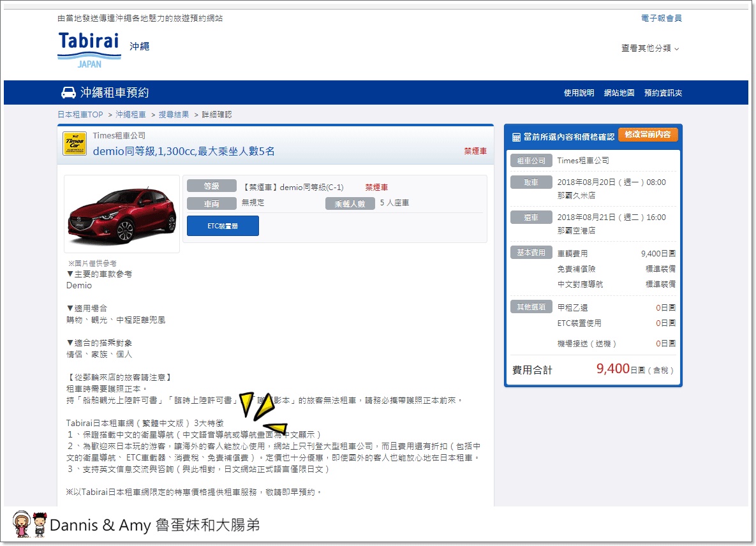Click the red Demio car thumbnail
This screenshot has height=546, width=756.
tap(122, 214)
